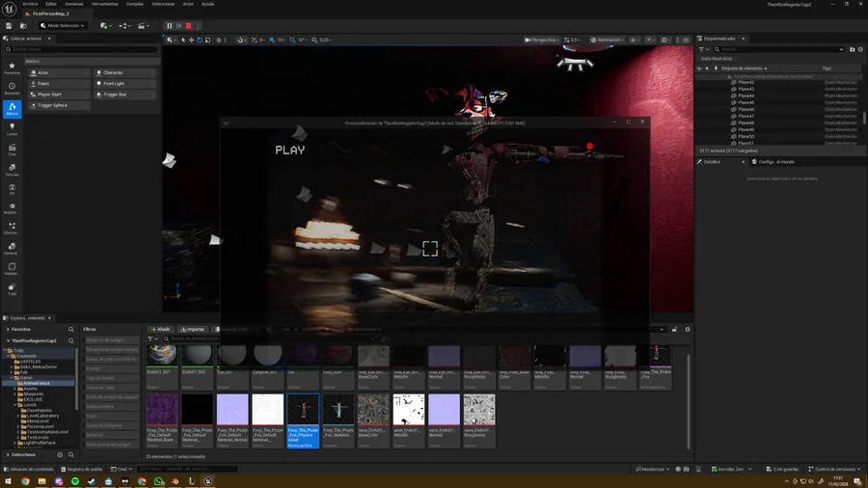Click the save level disk icon

pyautogui.click(x=11, y=26)
